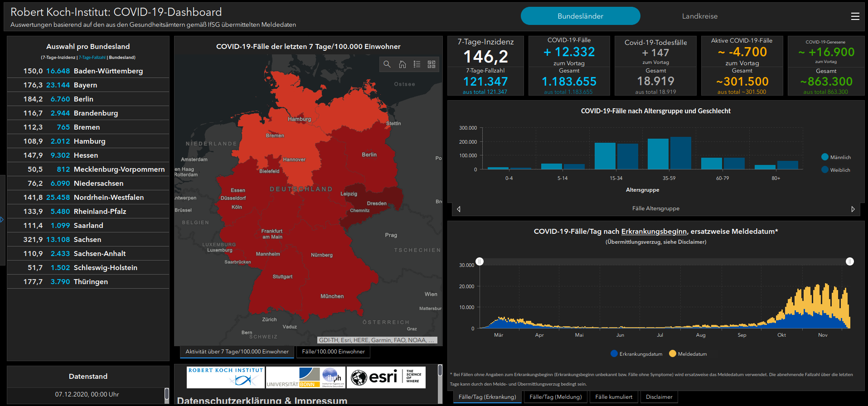Select Sachsen in the Bundesland list

pos(88,240)
